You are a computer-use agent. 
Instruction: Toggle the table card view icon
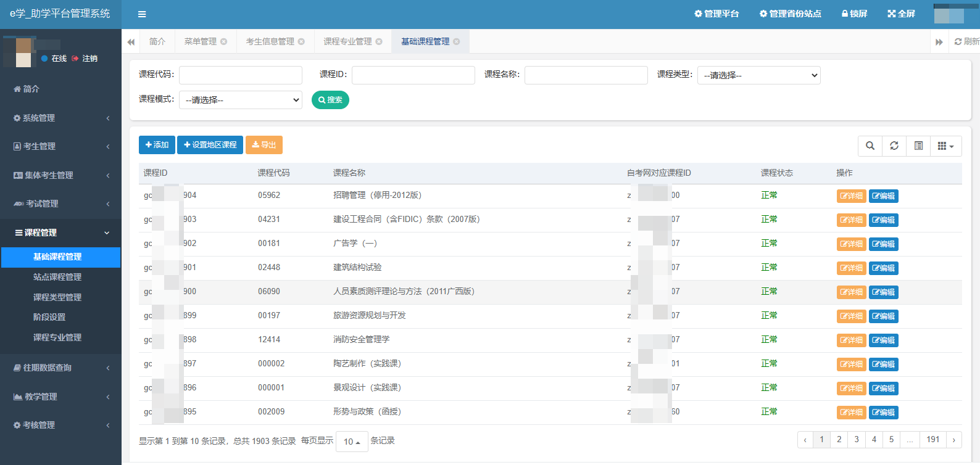click(x=918, y=146)
